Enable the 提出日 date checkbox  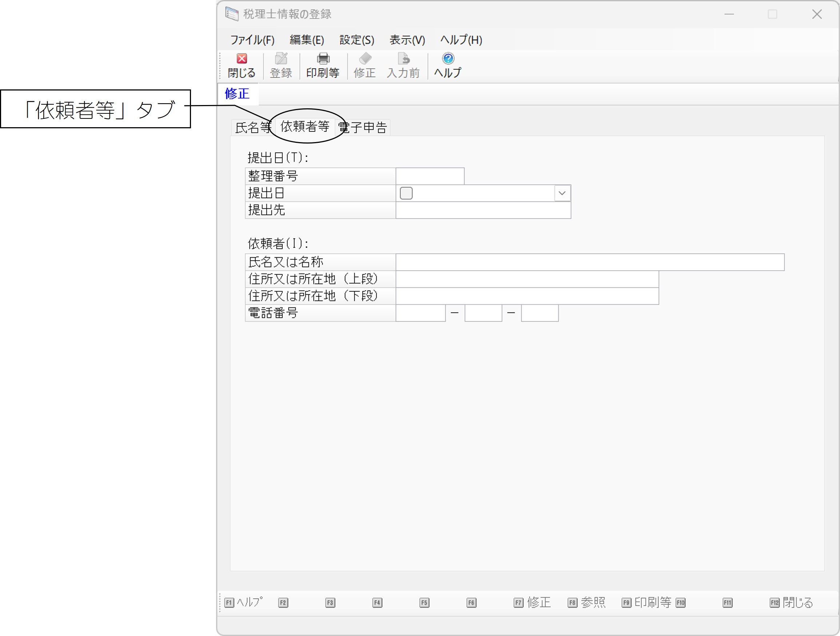point(406,193)
